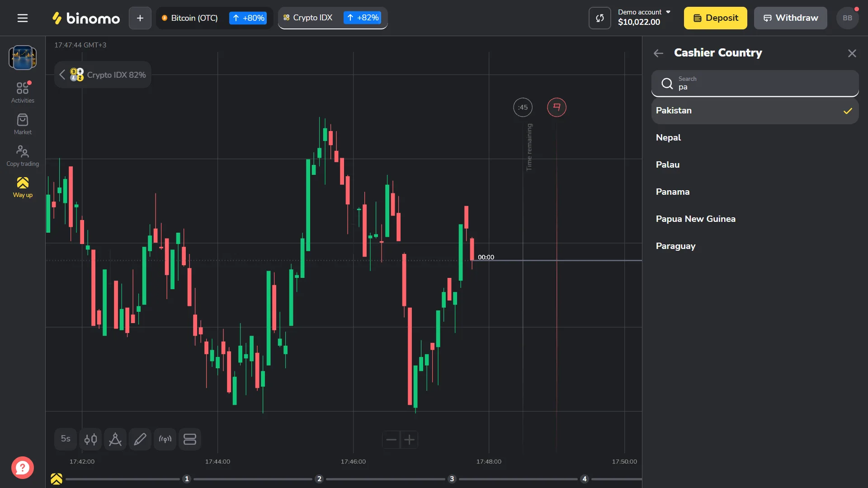
Task: Select Palau in the country list
Action: [x=755, y=165]
